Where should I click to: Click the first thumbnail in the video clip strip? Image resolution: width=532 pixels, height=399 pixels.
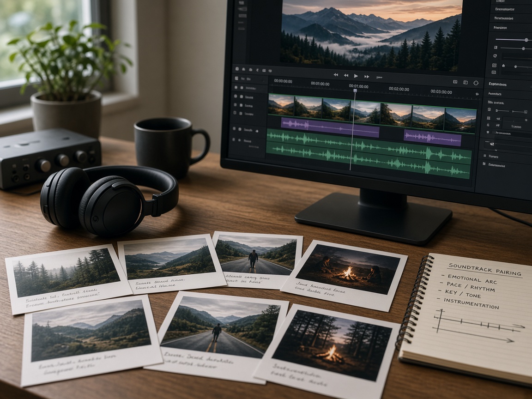[x=281, y=105]
